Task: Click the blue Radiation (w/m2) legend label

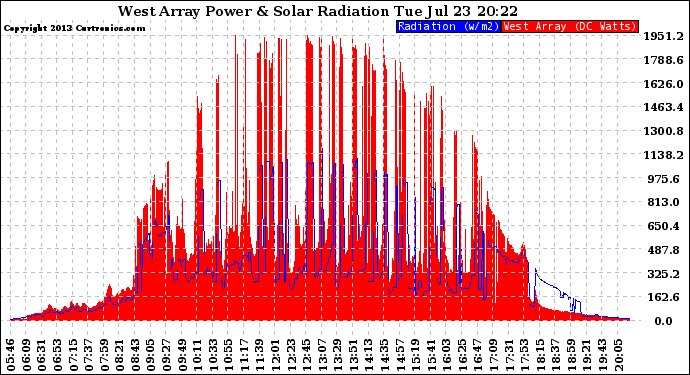Action: 448,26
